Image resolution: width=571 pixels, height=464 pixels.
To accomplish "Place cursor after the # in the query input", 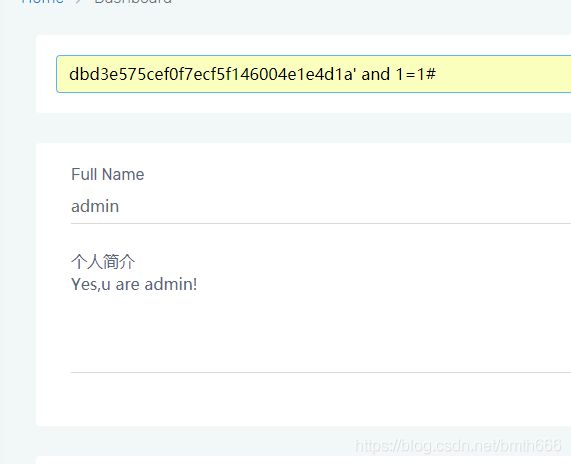I will click(x=437, y=74).
